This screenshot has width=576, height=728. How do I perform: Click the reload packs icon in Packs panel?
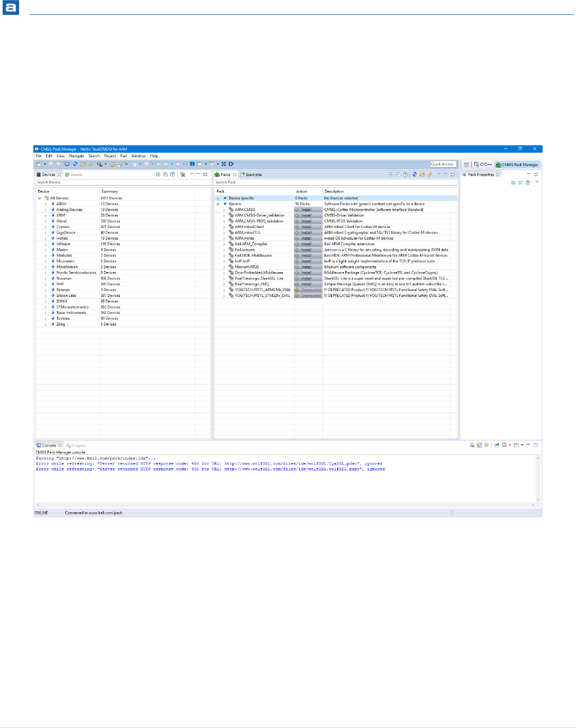point(430,174)
